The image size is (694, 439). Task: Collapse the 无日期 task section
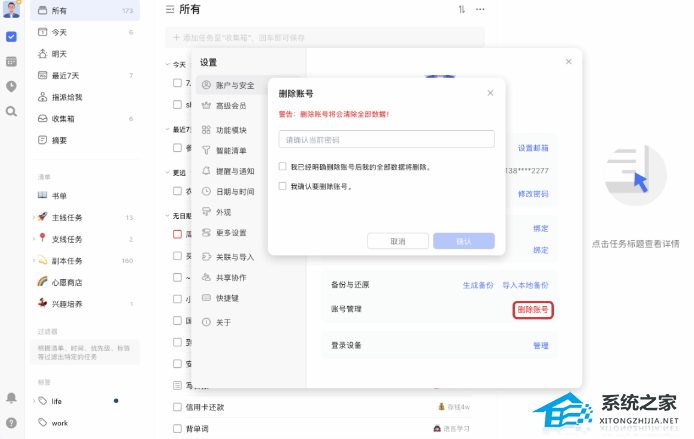pyautogui.click(x=167, y=216)
